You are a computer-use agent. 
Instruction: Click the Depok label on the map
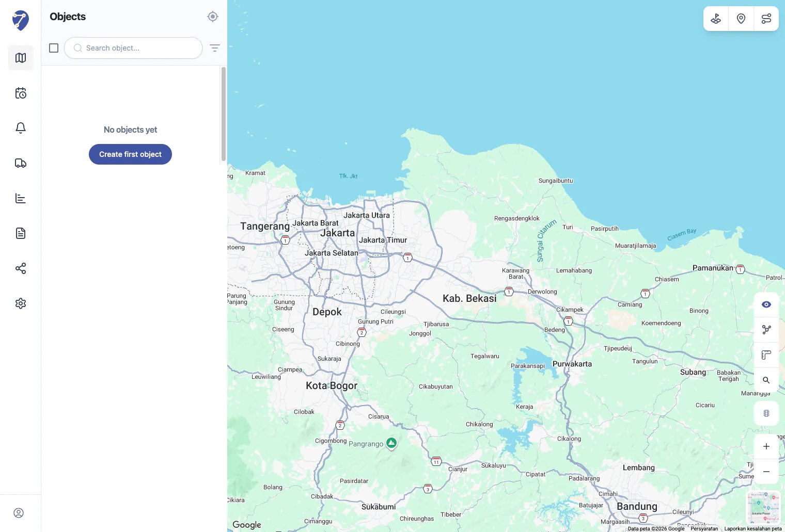coord(327,312)
